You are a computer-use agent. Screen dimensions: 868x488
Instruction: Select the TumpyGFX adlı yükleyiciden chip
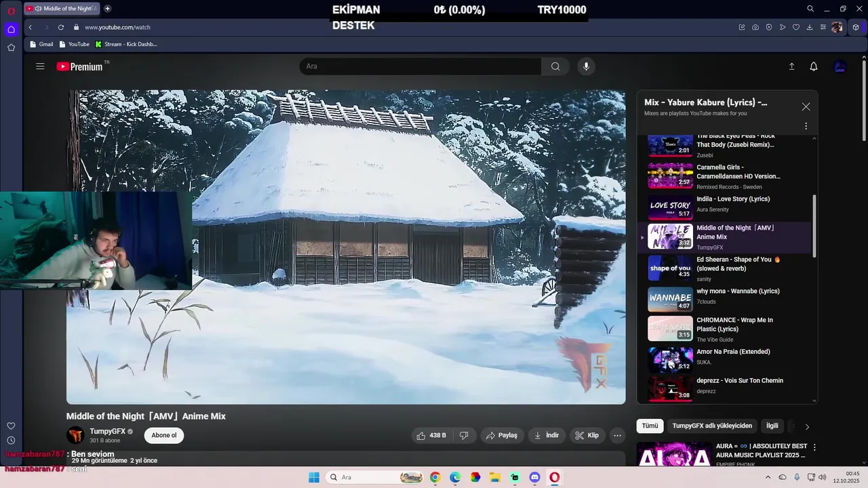pos(712,426)
